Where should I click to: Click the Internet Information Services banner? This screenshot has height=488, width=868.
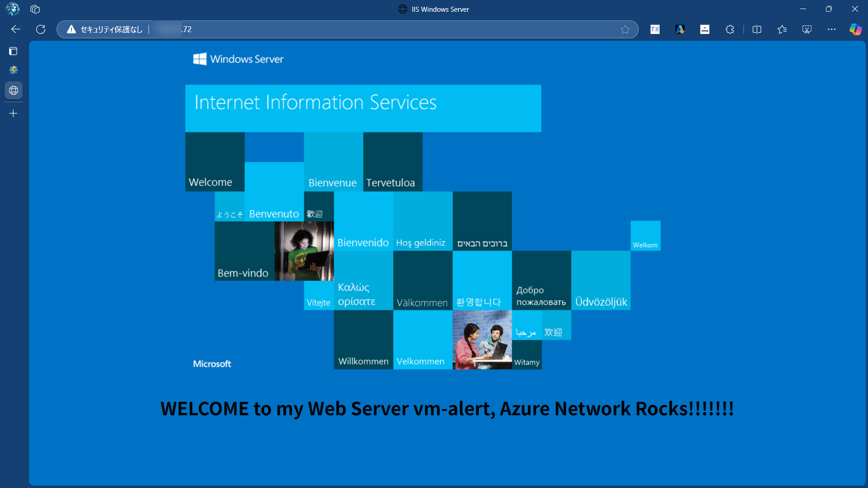363,108
